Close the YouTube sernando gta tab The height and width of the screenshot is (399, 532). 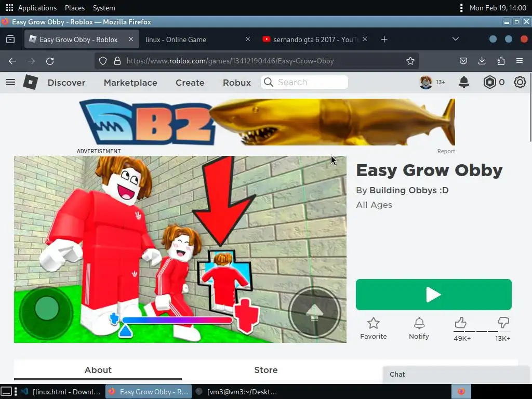(x=365, y=39)
